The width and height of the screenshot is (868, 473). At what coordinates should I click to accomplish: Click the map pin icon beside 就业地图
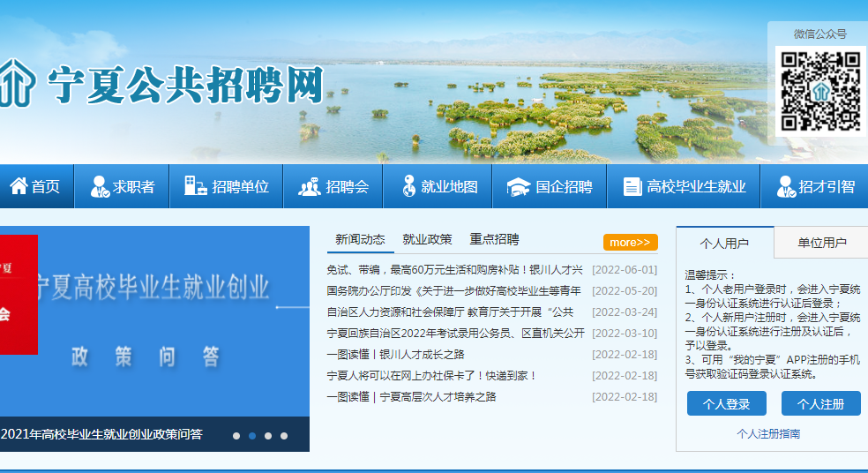click(408, 186)
